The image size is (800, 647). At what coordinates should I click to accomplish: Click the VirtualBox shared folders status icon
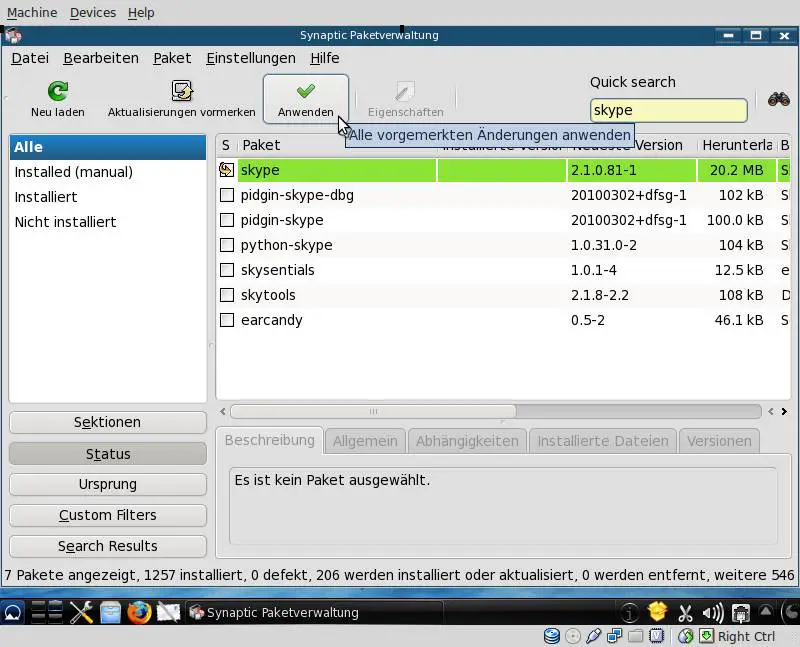coord(635,636)
